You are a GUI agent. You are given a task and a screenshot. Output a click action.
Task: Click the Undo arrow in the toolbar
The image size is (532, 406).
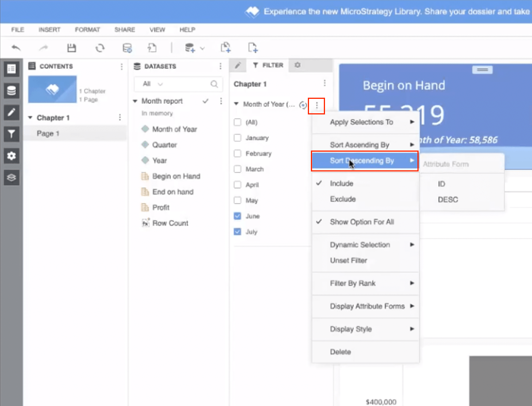pos(16,48)
